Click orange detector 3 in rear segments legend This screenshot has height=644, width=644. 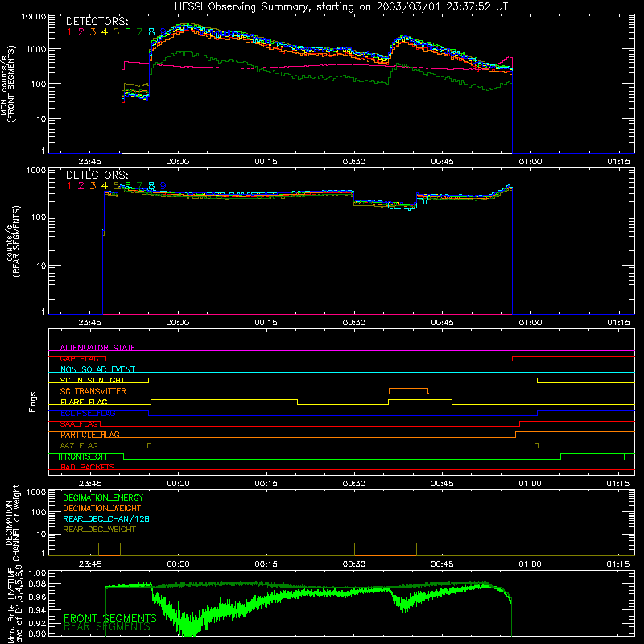point(93,186)
